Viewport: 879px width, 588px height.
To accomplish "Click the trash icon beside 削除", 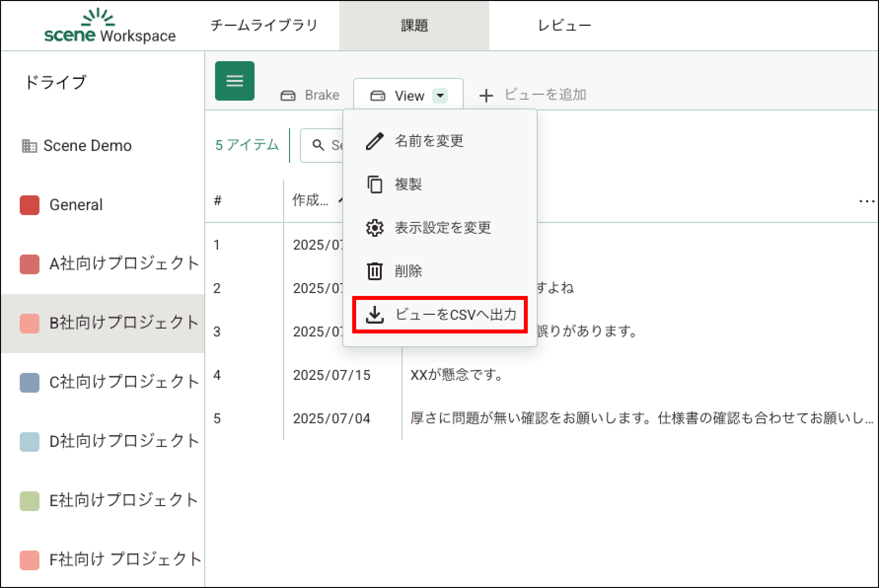I will click(x=374, y=271).
